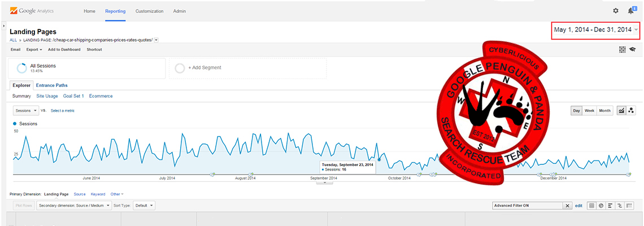Go to the Home tab

pos(89,11)
